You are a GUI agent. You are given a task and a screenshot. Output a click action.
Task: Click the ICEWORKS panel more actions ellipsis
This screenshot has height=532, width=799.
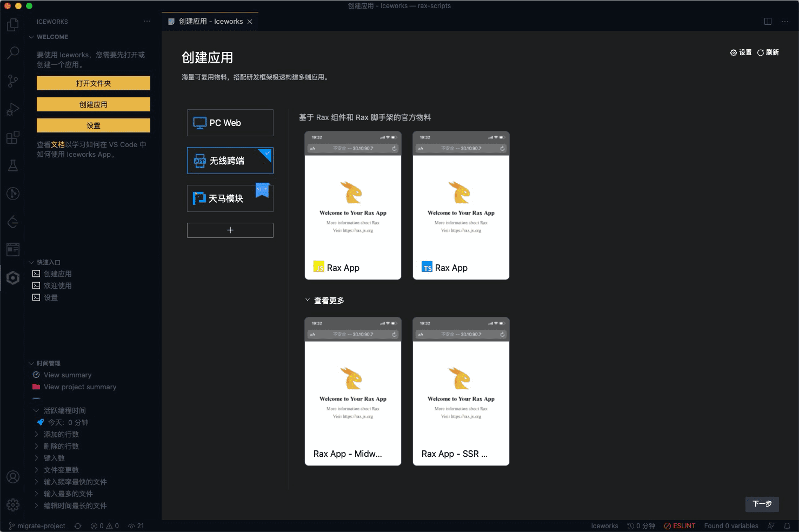[147, 22]
